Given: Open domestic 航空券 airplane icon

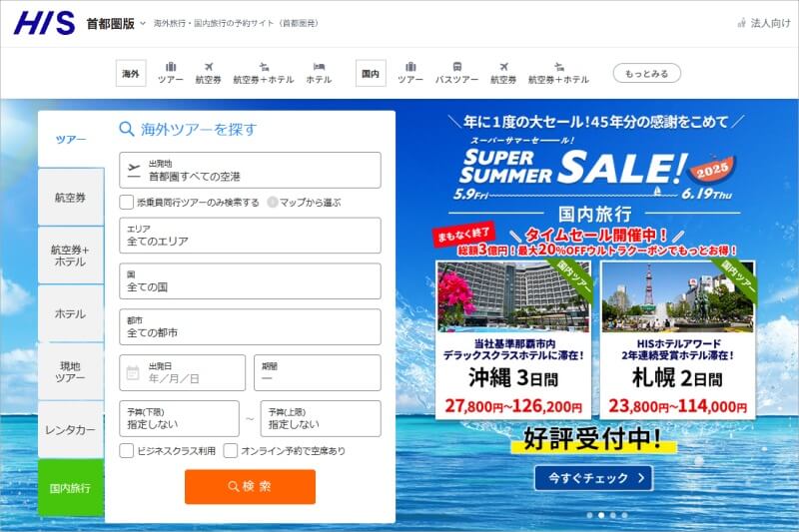Looking at the screenshot, I should point(503,67).
